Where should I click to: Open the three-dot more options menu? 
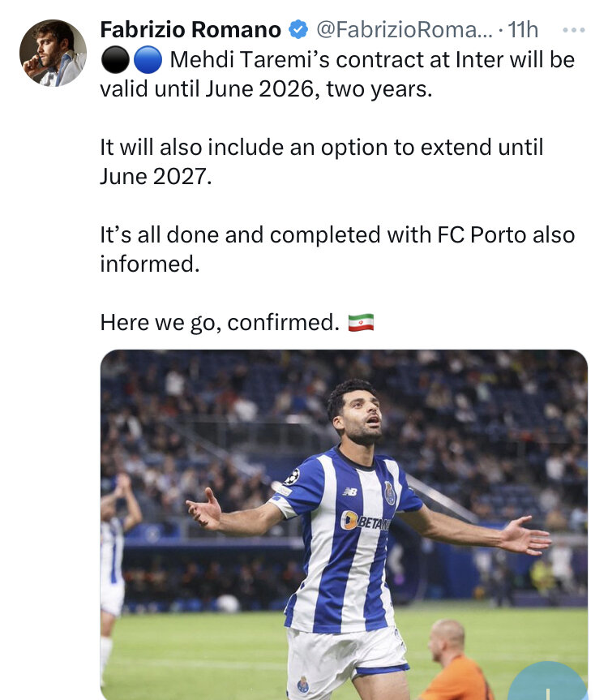click(x=573, y=30)
